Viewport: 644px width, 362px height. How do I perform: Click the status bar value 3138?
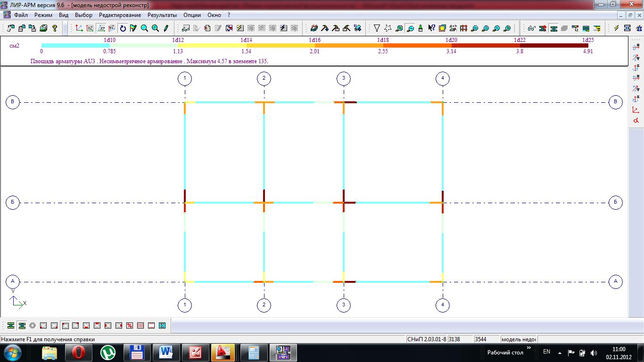coord(460,339)
